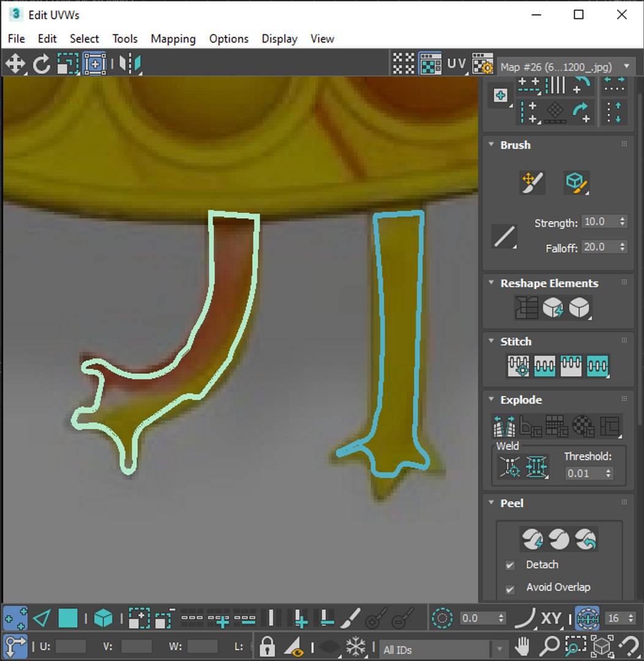Click the U coordinate input field

[70, 647]
